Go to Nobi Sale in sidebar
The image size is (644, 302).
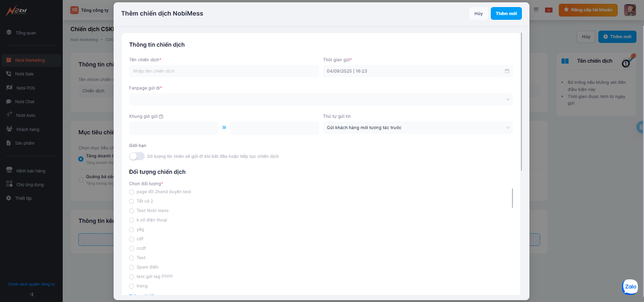pyautogui.click(x=24, y=74)
